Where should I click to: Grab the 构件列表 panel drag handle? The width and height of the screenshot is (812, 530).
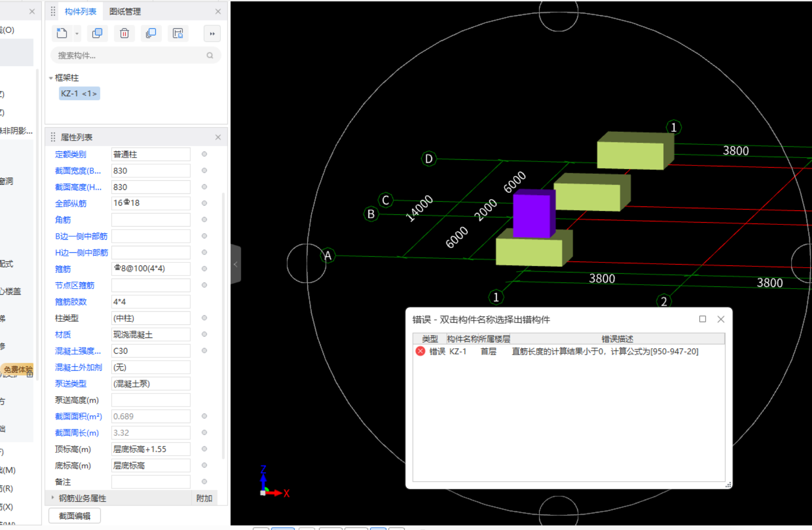point(53,11)
